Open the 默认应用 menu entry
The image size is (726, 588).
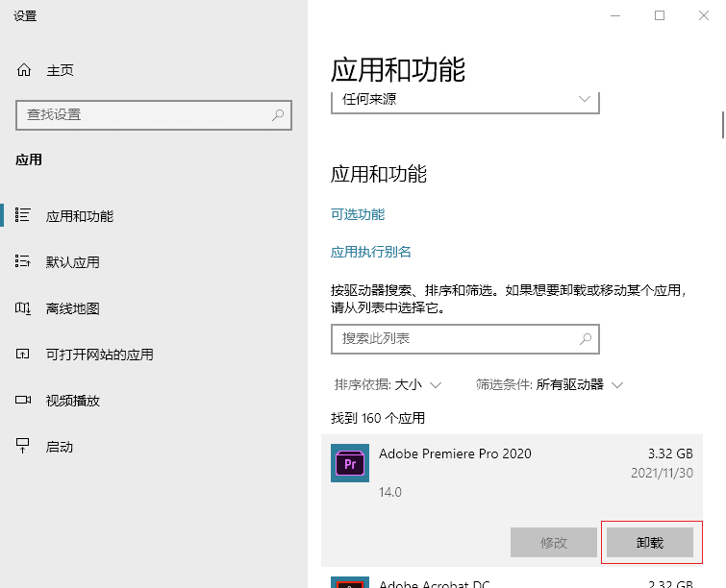coord(73,262)
